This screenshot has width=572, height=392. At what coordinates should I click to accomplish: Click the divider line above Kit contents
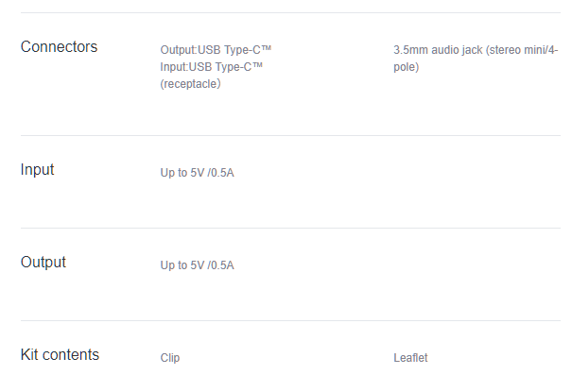(x=290, y=320)
